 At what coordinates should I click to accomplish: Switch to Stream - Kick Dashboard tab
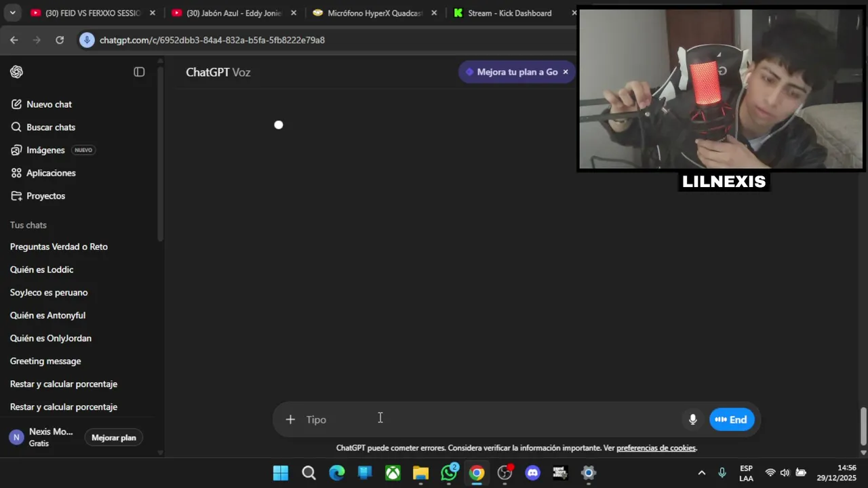[x=509, y=13]
